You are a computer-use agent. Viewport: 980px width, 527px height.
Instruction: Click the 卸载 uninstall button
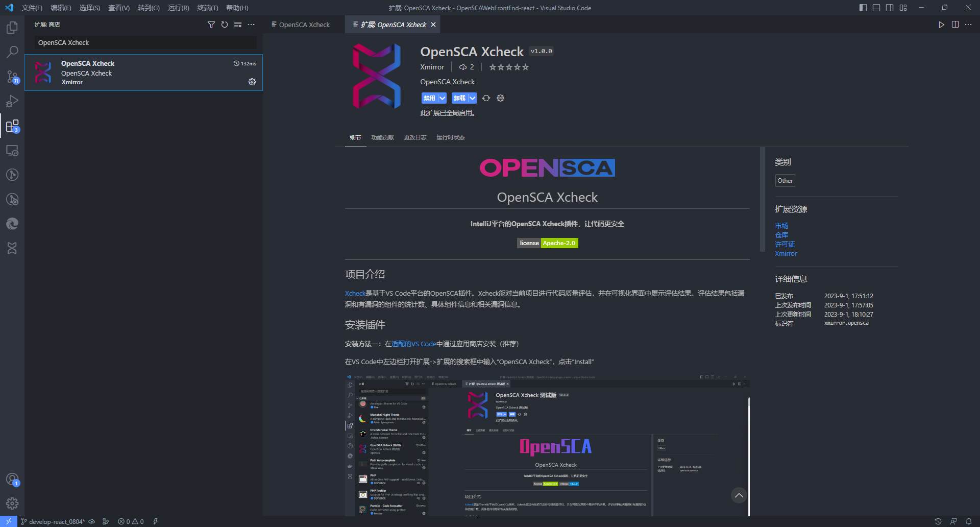pyautogui.click(x=459, y=98)
